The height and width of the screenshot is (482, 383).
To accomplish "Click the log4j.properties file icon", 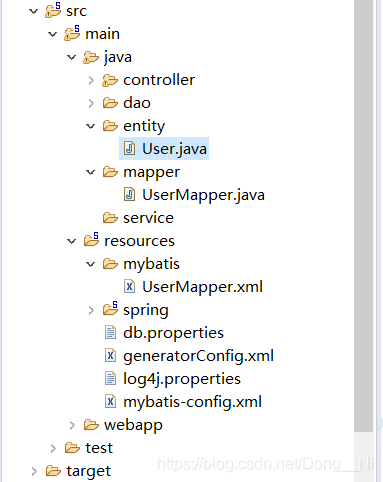I will 110,378.
